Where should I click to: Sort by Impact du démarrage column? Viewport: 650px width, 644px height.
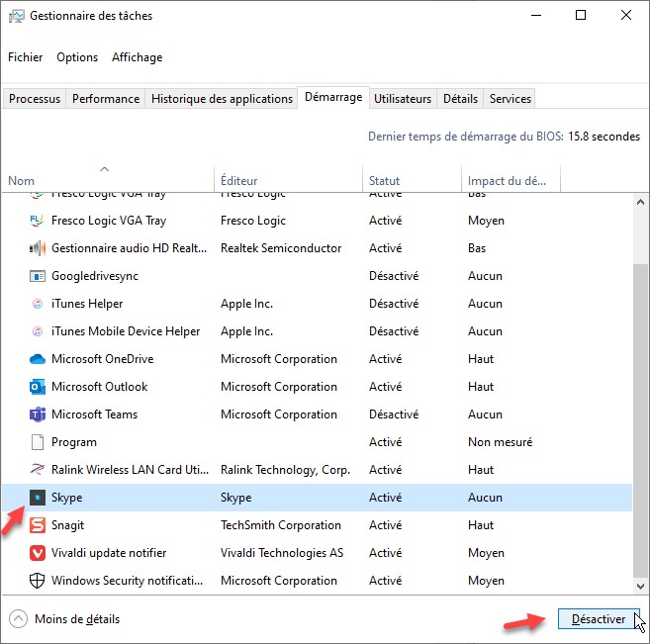coord(507,181)
